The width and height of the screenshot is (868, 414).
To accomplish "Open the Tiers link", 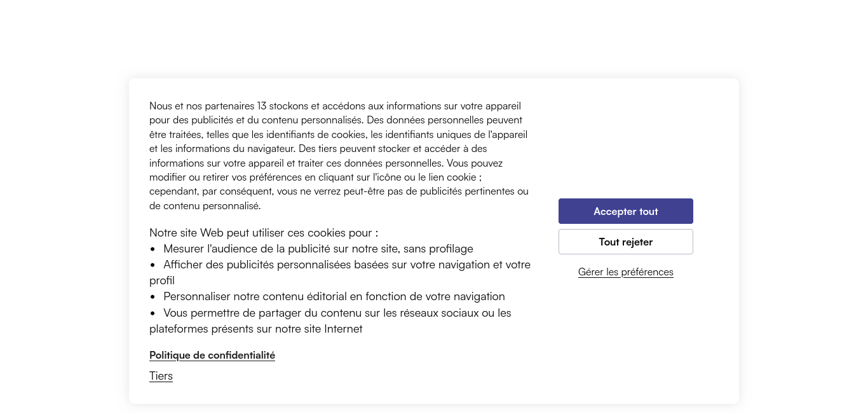I will pos(161,376).
